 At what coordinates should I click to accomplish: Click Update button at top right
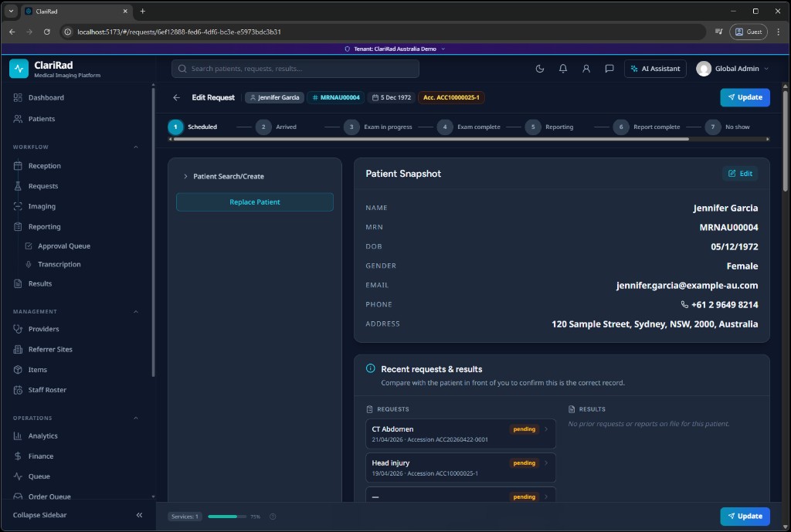745,97
